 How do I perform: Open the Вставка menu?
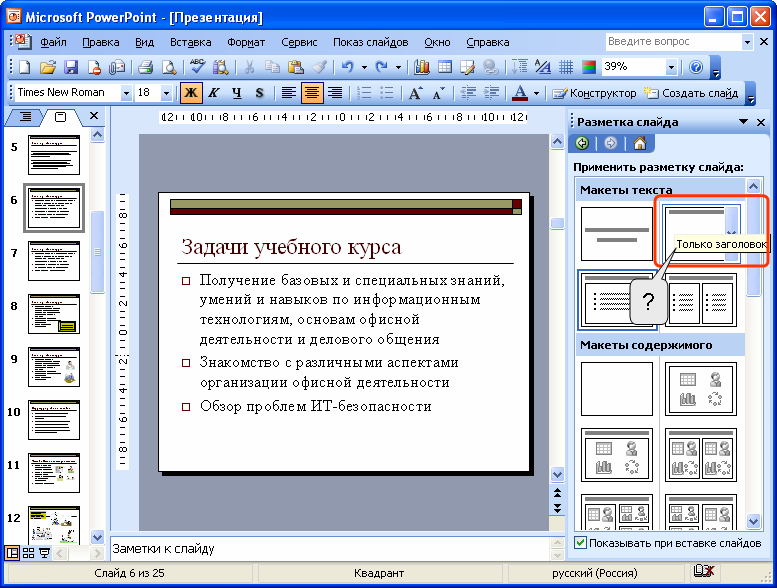point(191,42)
